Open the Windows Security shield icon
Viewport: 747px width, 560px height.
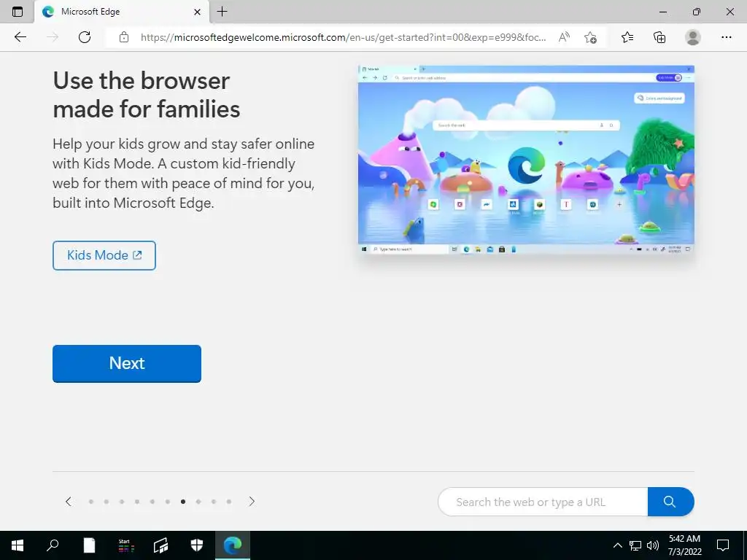(197, 545)
